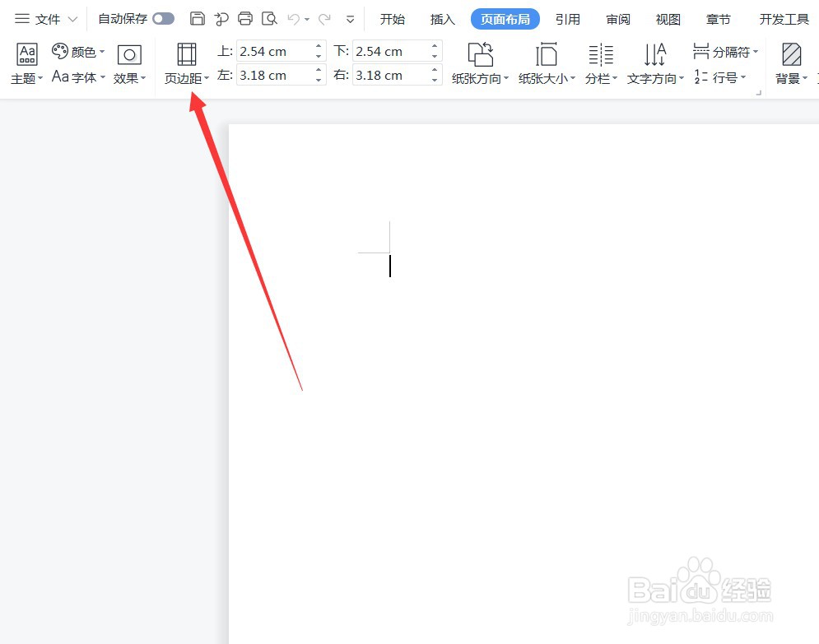Click the 主题 theme icon
Screen dimensions: 819x644
(26, 54)
